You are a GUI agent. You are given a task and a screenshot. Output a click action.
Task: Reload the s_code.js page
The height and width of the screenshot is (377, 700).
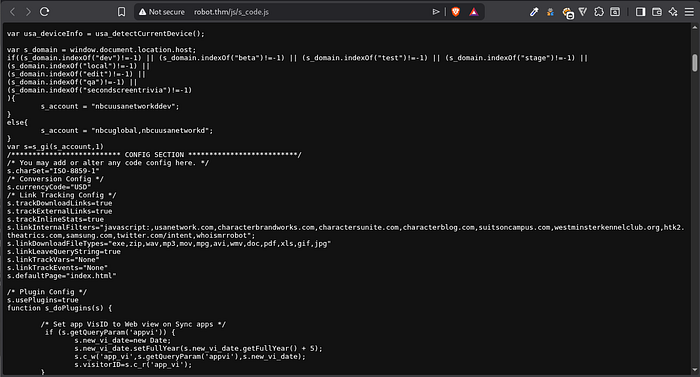[44, 12]
